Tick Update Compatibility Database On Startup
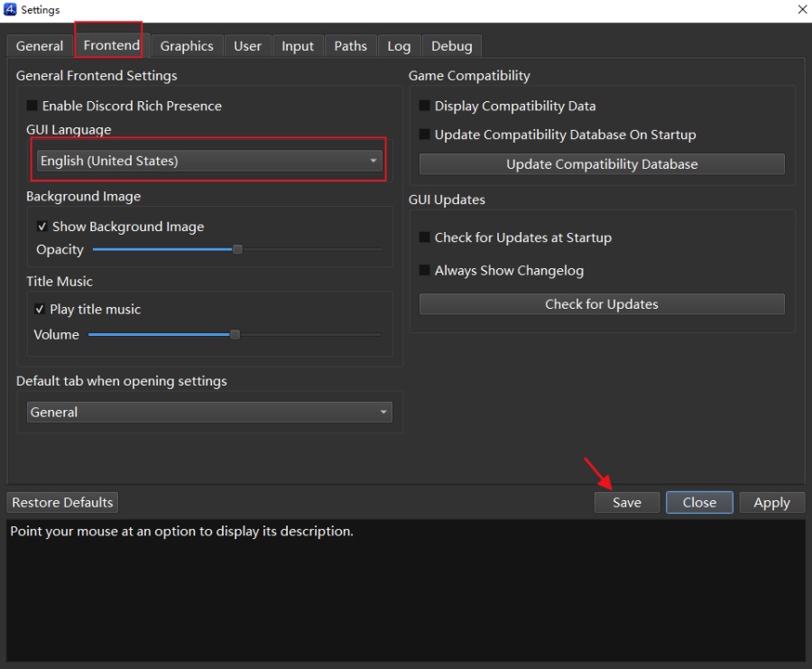The height and width of the screenshot is (669, 812). 424,135
